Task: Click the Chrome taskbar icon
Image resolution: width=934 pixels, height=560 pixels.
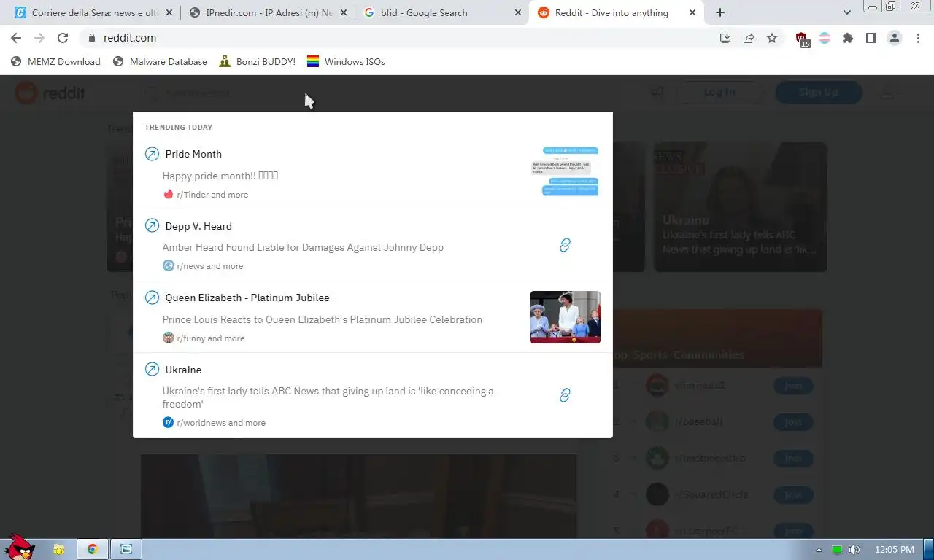Action: pyautogui.click(x=93, y=549)
